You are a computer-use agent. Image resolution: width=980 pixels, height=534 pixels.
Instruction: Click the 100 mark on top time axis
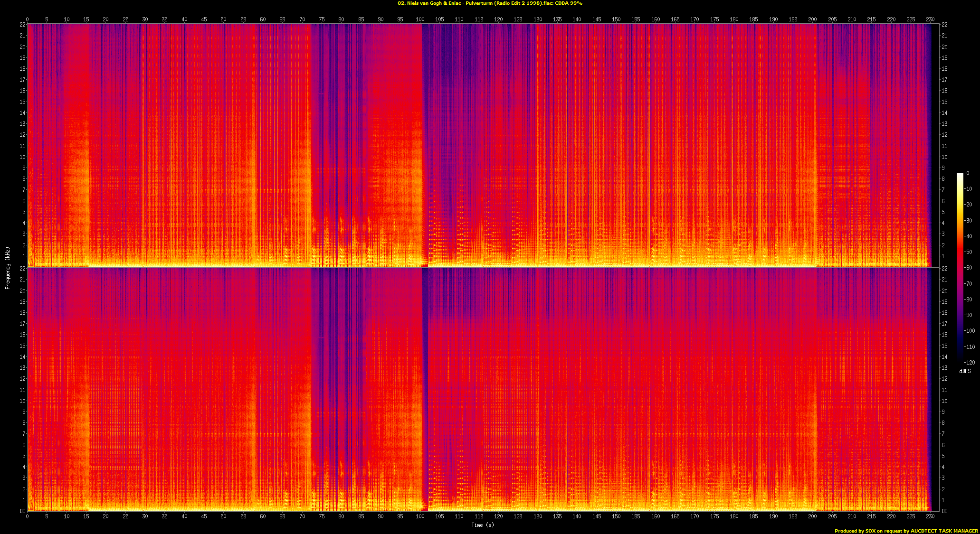[x=420, y=19]
